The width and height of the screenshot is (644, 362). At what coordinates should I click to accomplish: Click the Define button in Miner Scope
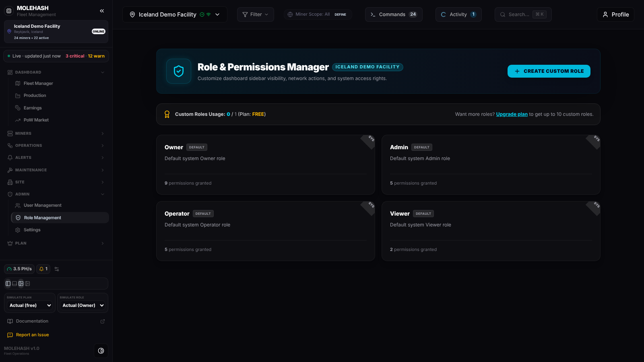340,14
